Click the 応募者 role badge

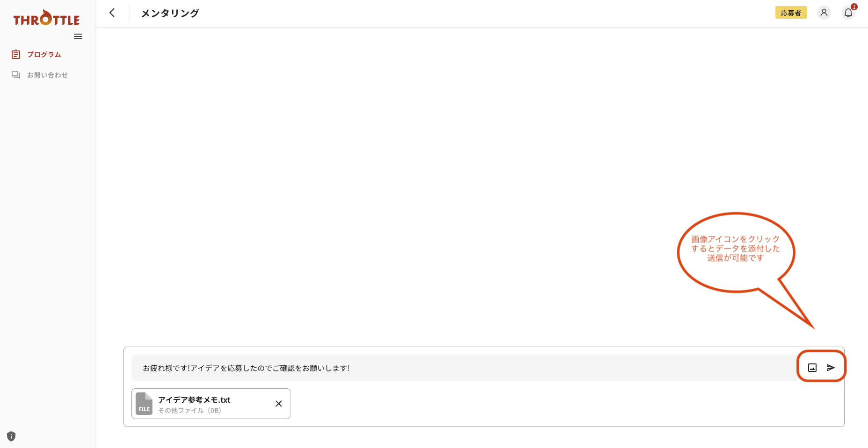coord(791,13)
